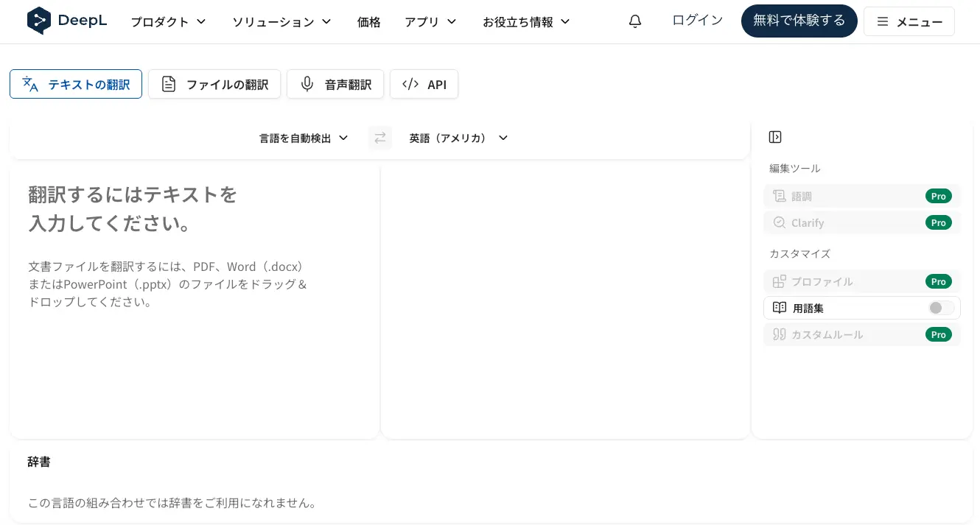
Task: Click the カスタムルール quote icon
Action: (779, 334)
